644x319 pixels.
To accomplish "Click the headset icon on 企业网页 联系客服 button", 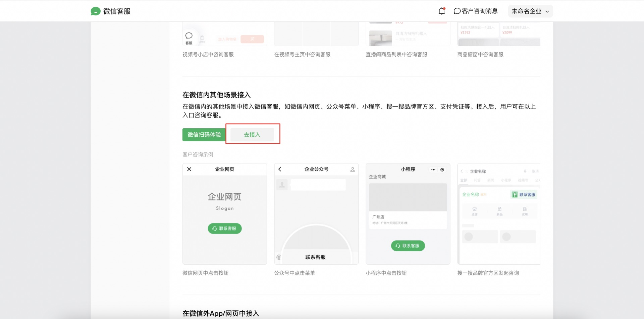I will 215,229.
